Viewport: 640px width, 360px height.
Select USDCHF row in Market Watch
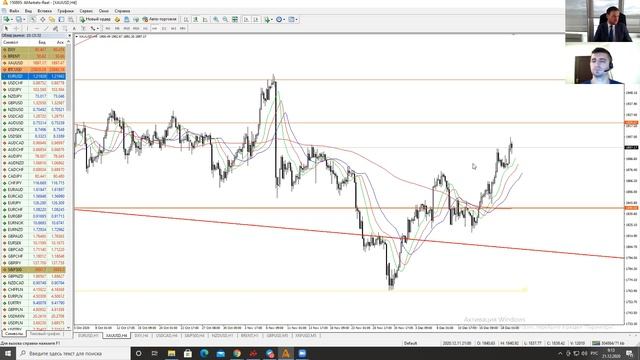click(x=33, y=83)
